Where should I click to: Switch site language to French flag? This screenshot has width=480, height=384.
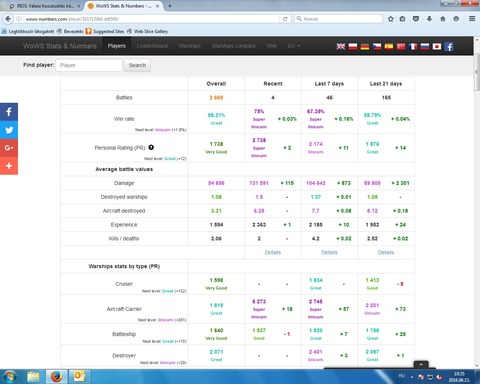coord(413,46)
